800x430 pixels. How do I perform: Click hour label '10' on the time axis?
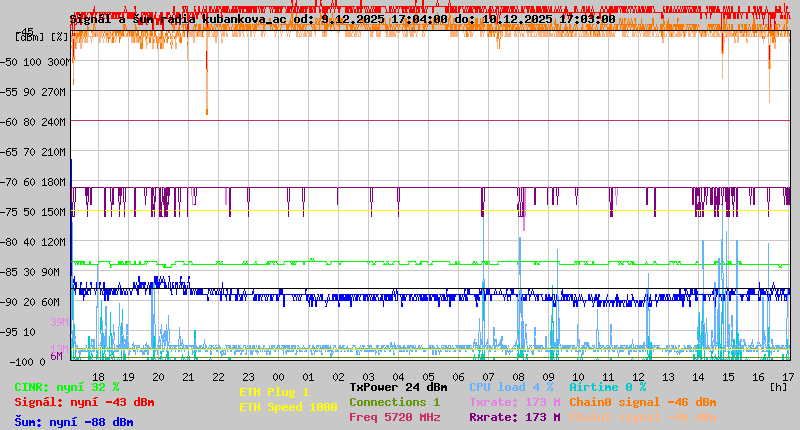(578, 377)
